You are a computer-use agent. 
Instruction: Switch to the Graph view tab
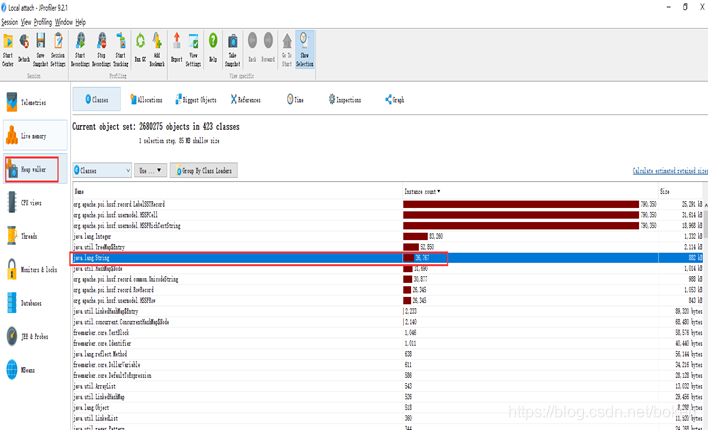[x=395, y=99]
